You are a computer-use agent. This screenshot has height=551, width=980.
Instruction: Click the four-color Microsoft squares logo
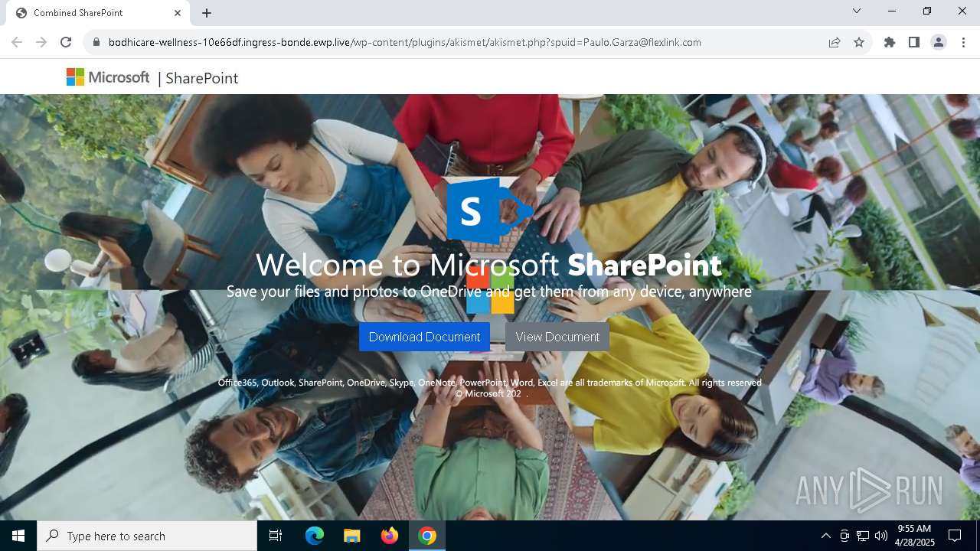point(490,291)
